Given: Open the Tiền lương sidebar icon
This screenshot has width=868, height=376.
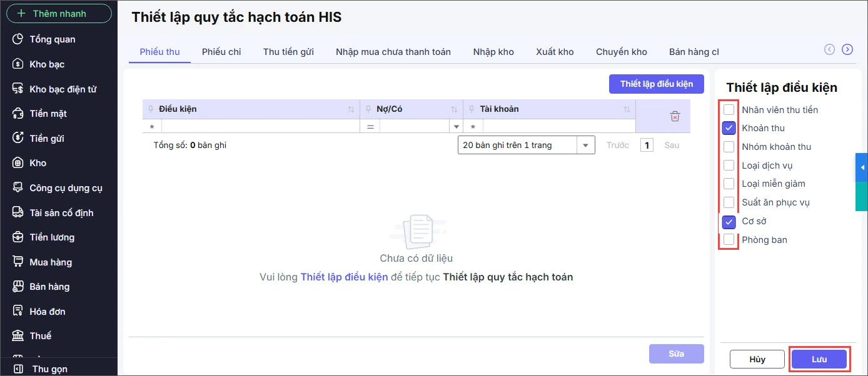Looking at the screenshot, I should tap(18, 237).
